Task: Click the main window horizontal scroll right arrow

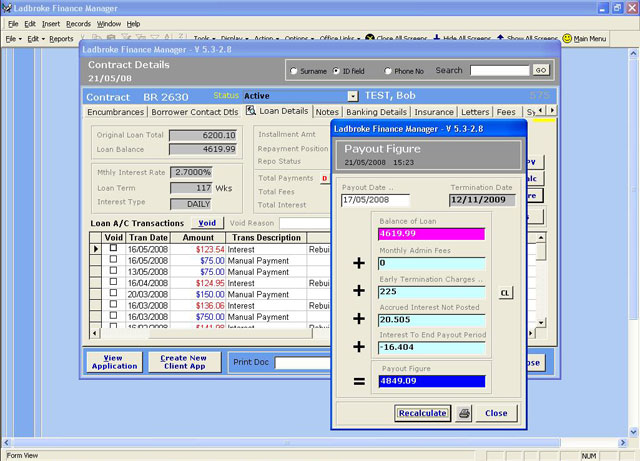Action: coord(622,442)
